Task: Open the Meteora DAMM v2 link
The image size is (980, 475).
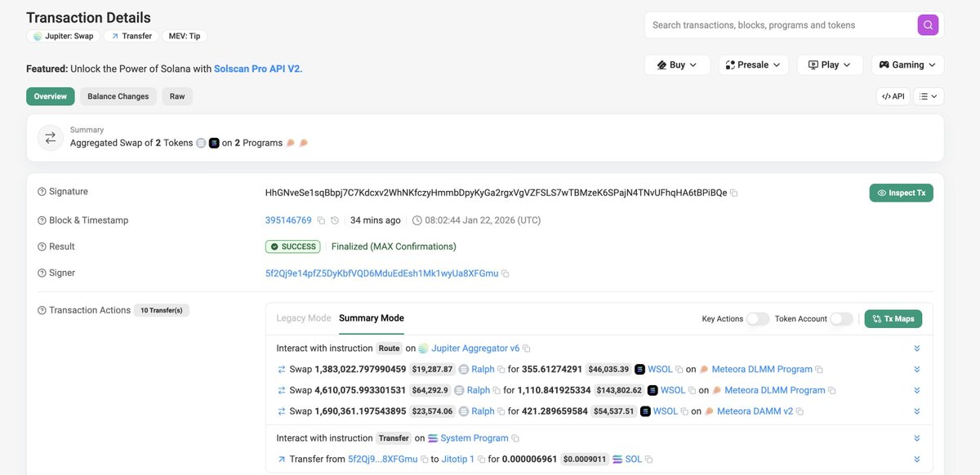Action: point(755,412)
